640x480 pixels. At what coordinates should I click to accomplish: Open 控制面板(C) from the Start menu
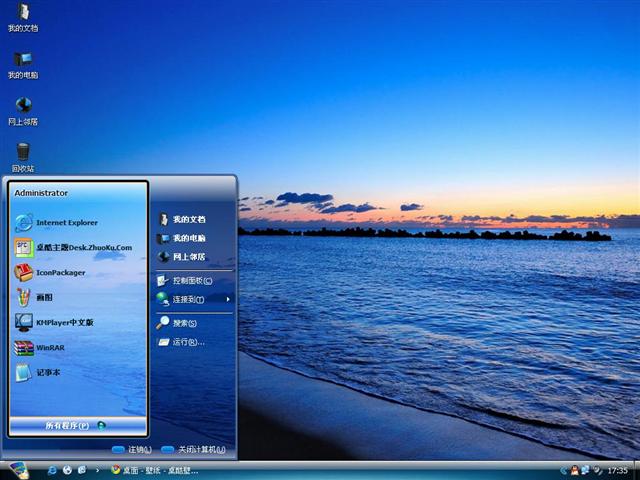click(x=191, y=280)
